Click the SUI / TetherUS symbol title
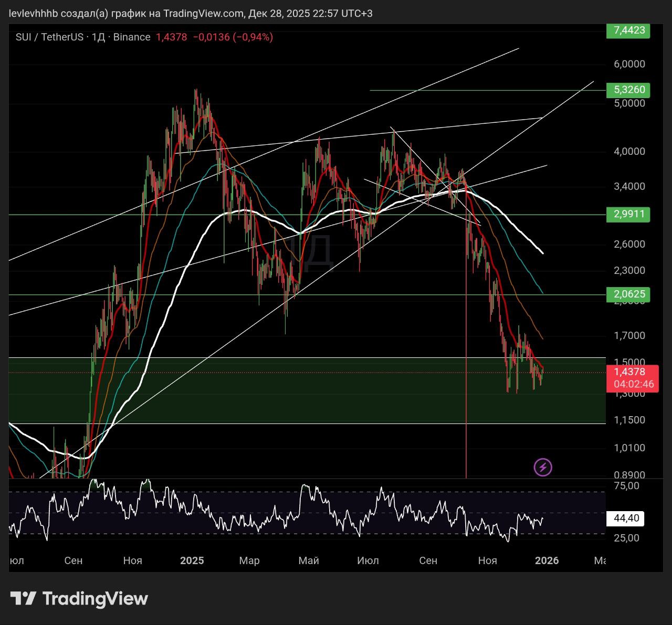The height and width of the screenshot is (625, 672). point(49,37)
